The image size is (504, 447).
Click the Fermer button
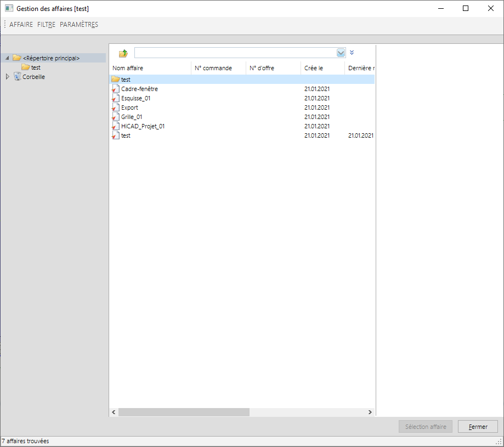pyautogui.click(x=477, y=427)
